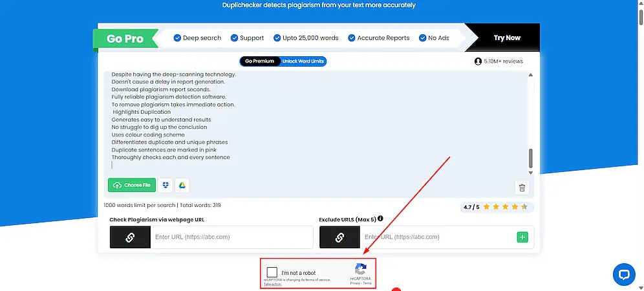This screenshot has height=291, width=644.
Task: Click the link icon beside exclude URL field
Action: (339, 237)
